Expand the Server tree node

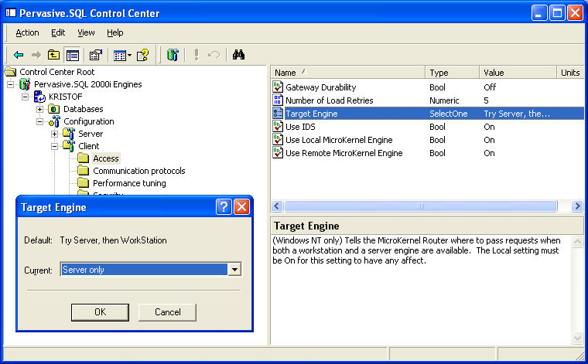tap(54, 134)
